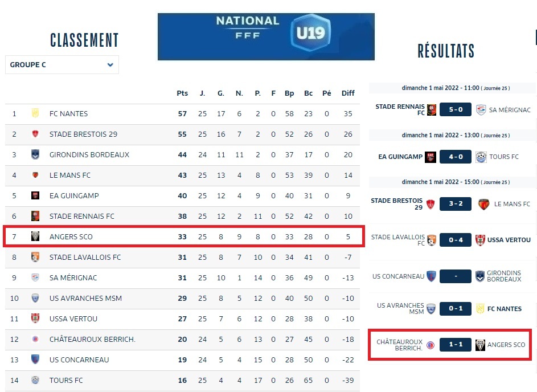Click Stade Brestois 29 crest in standings
Viewport: 537px width, 392px height.
point(35,134)
